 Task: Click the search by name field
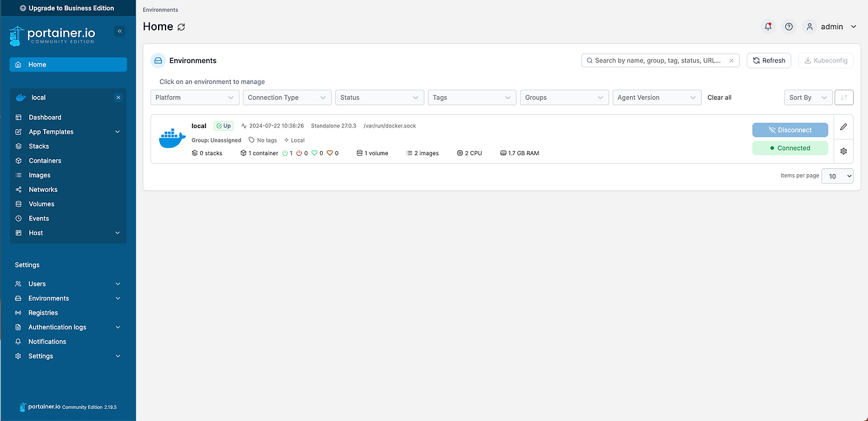[x=660, y=60]
